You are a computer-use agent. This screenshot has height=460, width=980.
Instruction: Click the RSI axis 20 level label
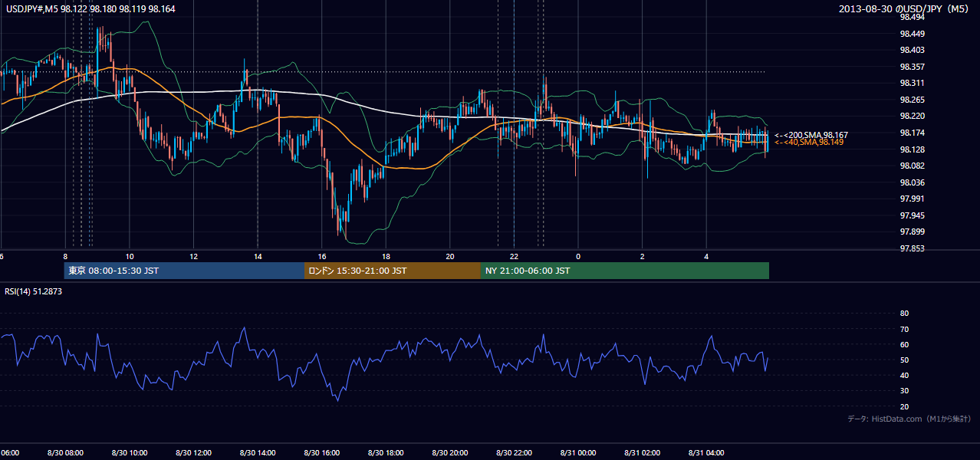(904, 406)
